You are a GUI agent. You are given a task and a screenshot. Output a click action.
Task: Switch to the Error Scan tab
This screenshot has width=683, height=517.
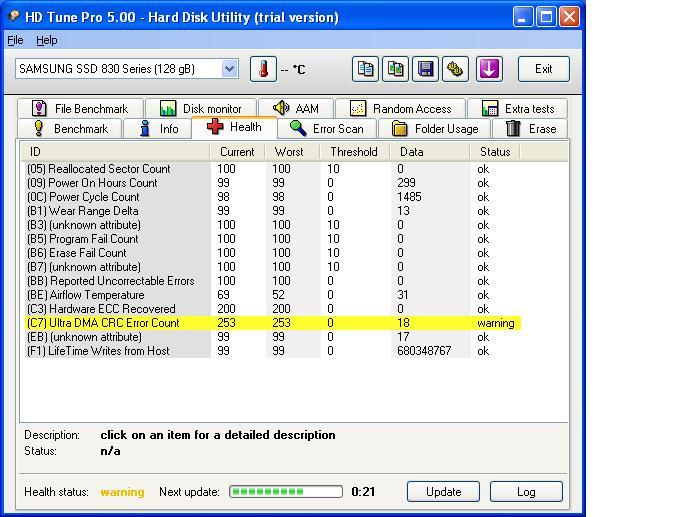pyautogui.click(x=327, y=128)
